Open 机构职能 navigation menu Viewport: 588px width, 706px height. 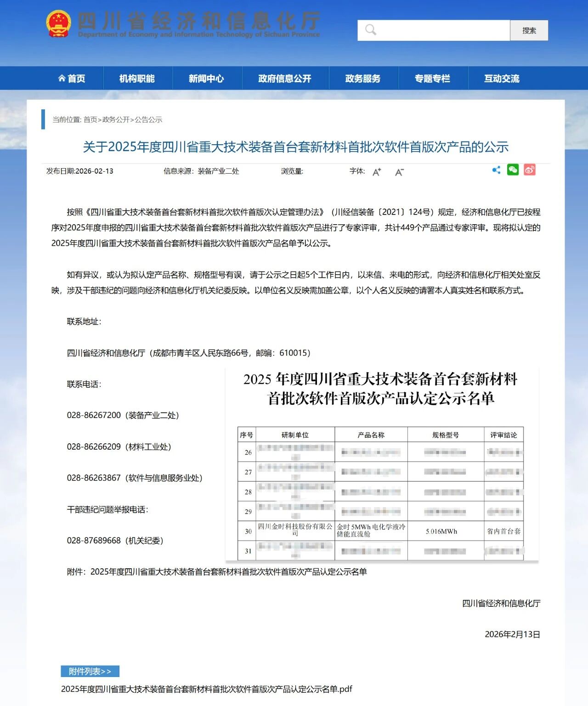(137, 79)
